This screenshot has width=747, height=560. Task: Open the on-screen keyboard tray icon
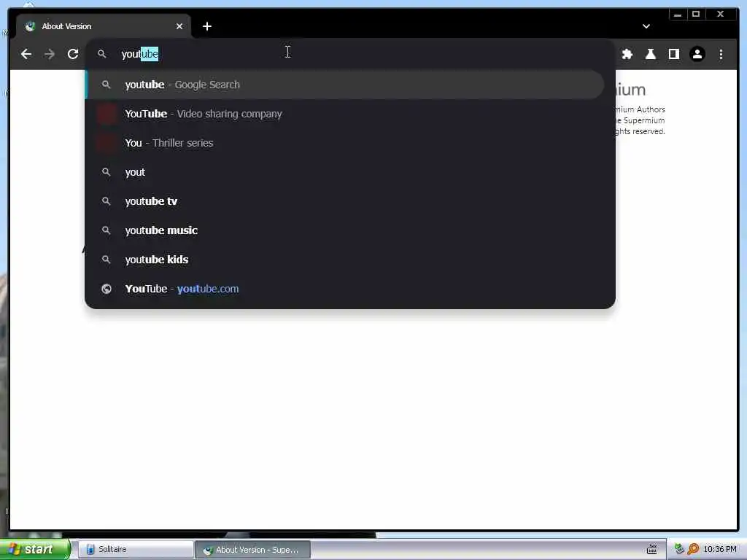coord(651,550)
